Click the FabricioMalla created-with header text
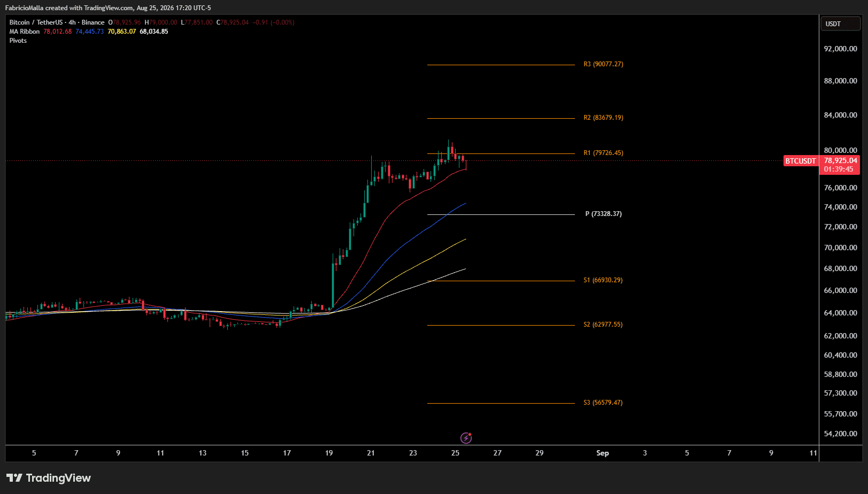The width and height of the screenshot is (868, 494). click(x=108, y=8)
